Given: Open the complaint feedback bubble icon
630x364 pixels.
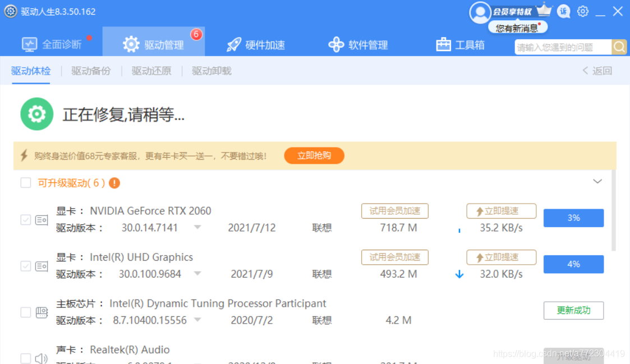Looking at the screenshot, I should point(564,11).
